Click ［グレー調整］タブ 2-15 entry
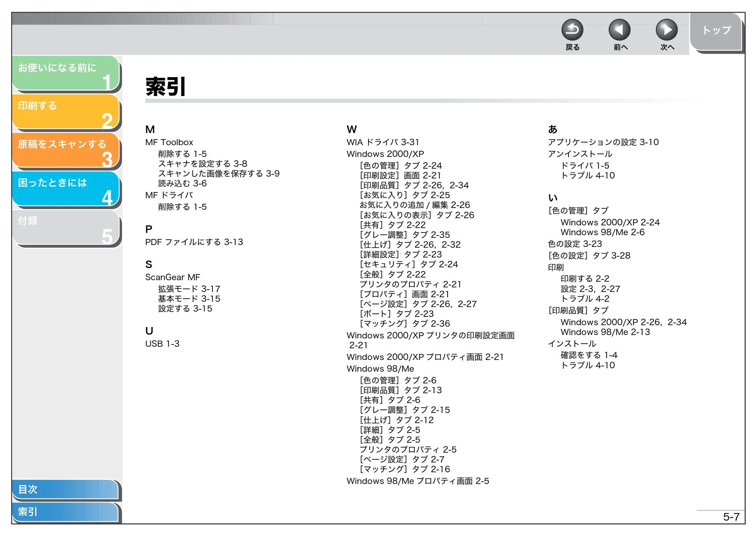Viewport: 756px width, 535px height. pyautogui.click(x=405, y=410)
